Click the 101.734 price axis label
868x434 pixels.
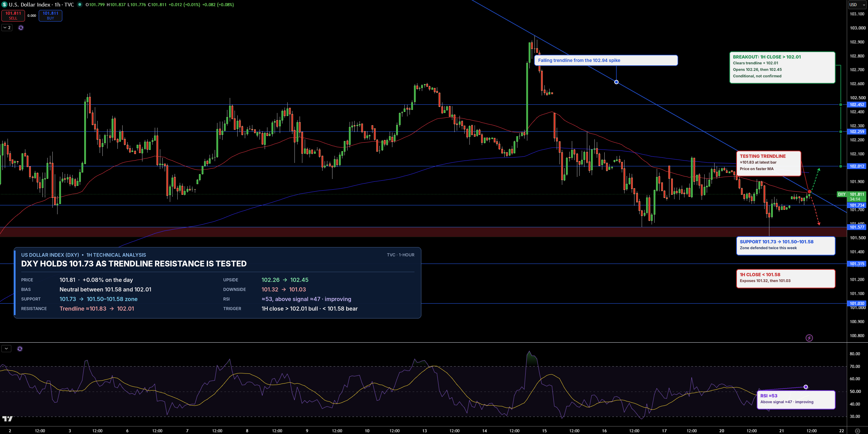click(x=857, y=205)
